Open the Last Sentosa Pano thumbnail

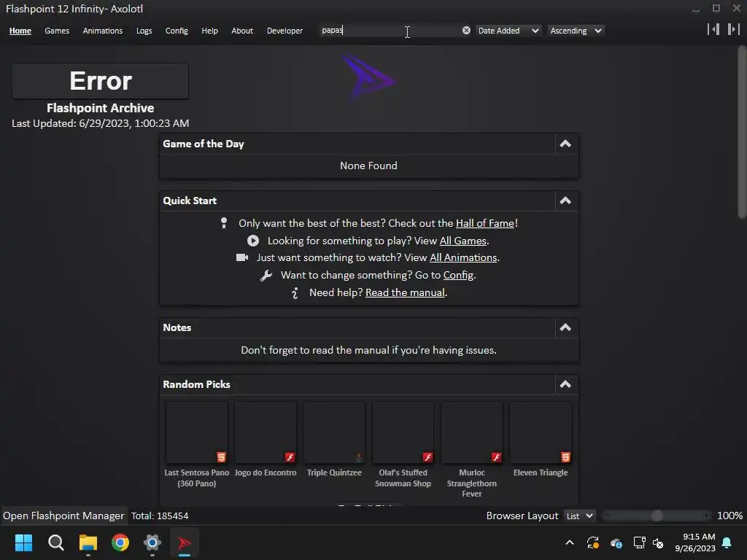click(197, 432)
